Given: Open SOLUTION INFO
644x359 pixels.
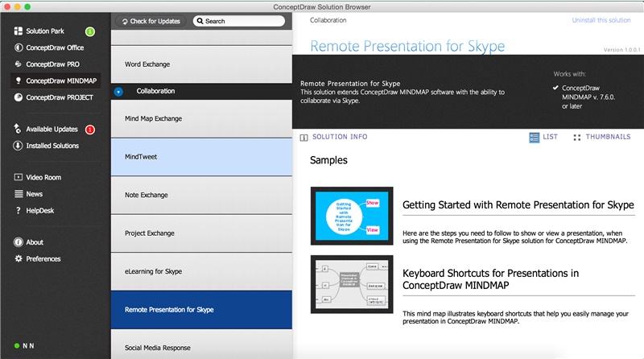Looking at the screenshot, I should pyautogui.click(x=340, y=137).
